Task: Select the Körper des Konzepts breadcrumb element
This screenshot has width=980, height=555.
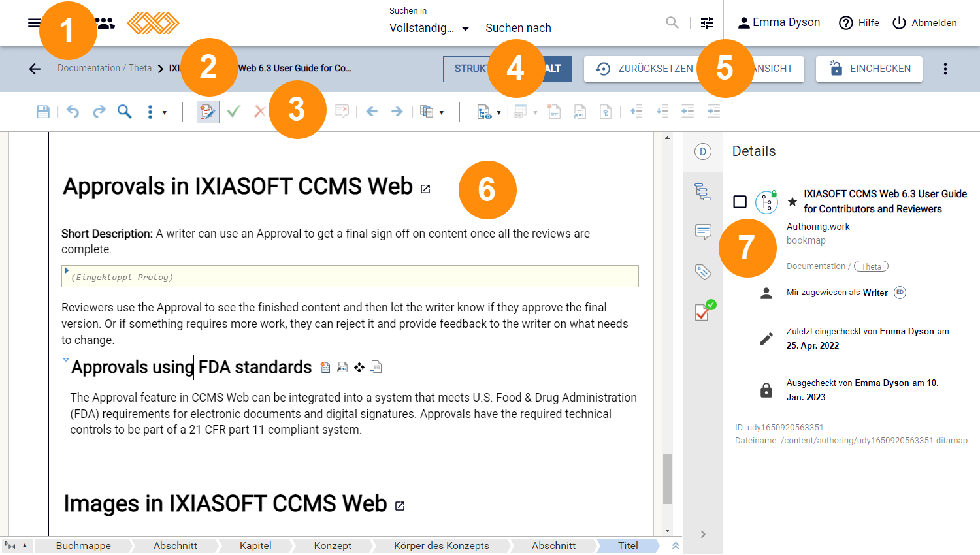Action: point(441,546)
